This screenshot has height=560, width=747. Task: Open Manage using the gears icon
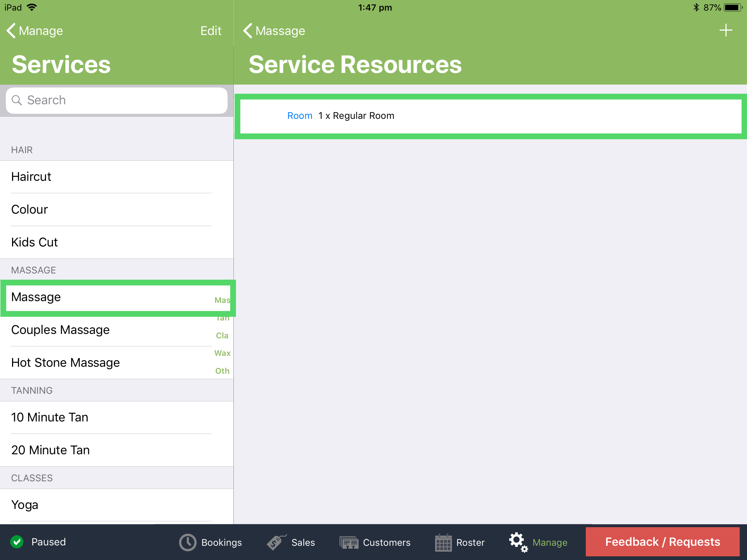coord(518,542)
